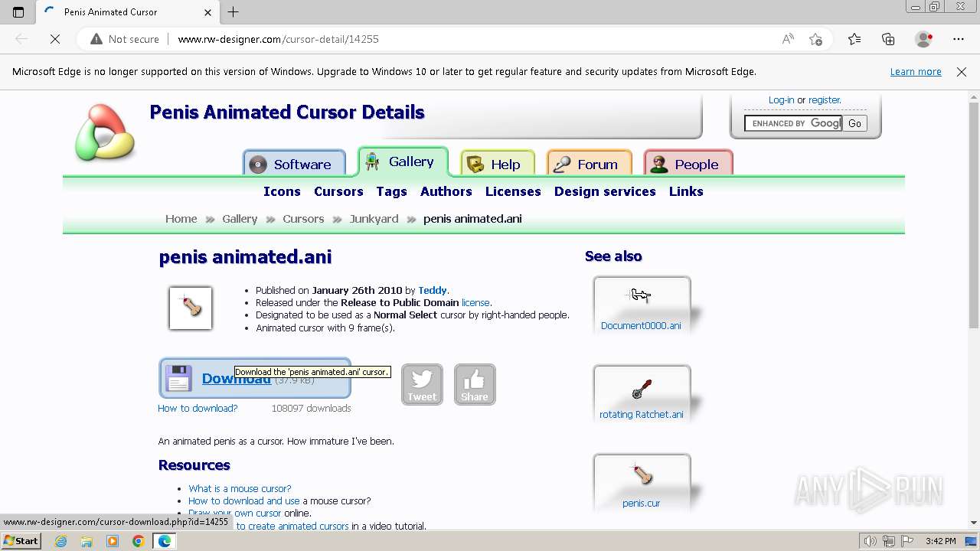Share the cursor via Facebook Share button

coord(475,384)
